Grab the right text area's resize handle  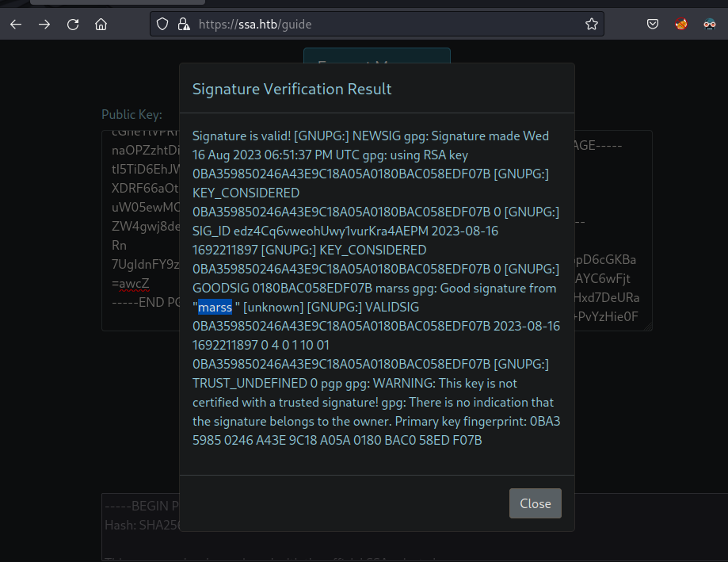[647, 326]
